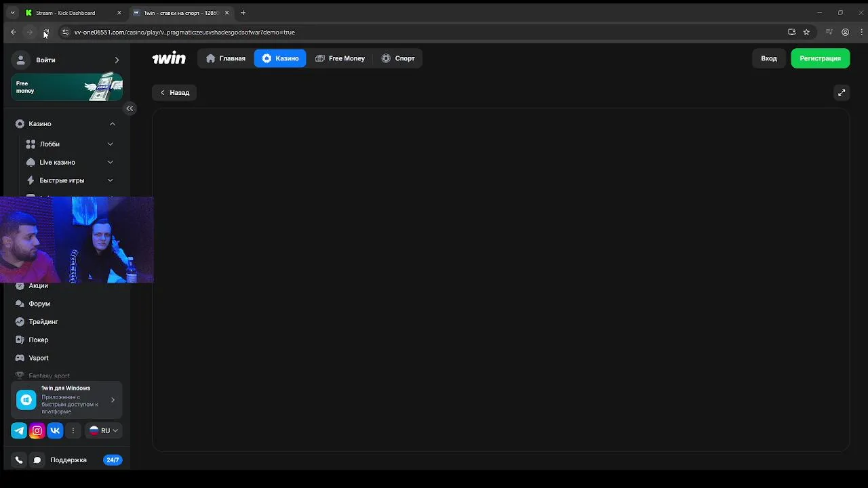The image size is (868, 488).
Task: Click the Вход login button
Action: pos(769,58)
